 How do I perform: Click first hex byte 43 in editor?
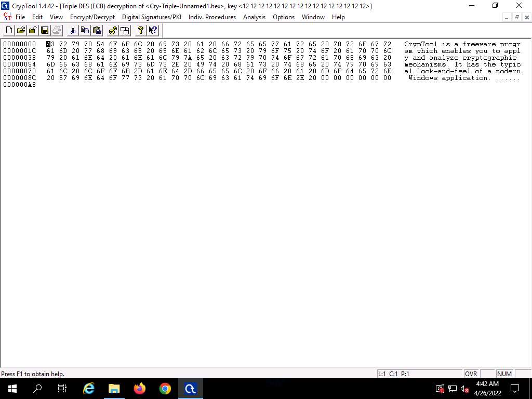pyautogui.click(x=50, y=44)
